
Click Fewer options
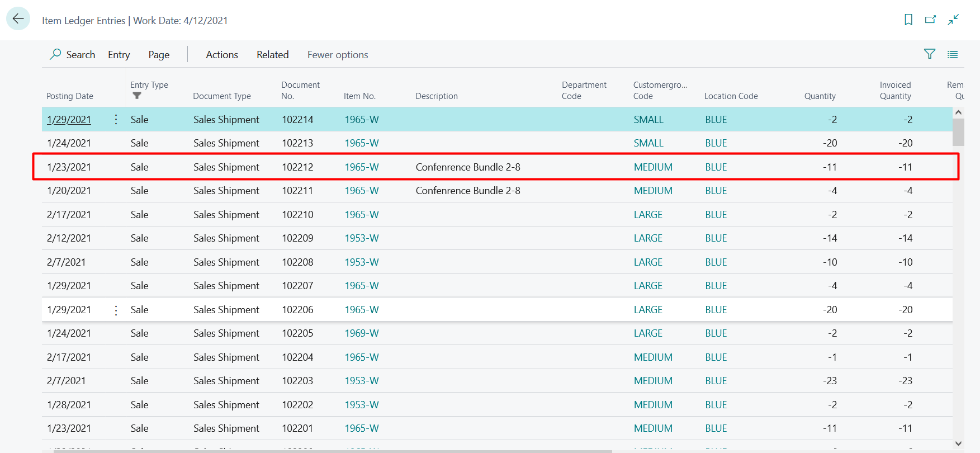pos(338,54)
